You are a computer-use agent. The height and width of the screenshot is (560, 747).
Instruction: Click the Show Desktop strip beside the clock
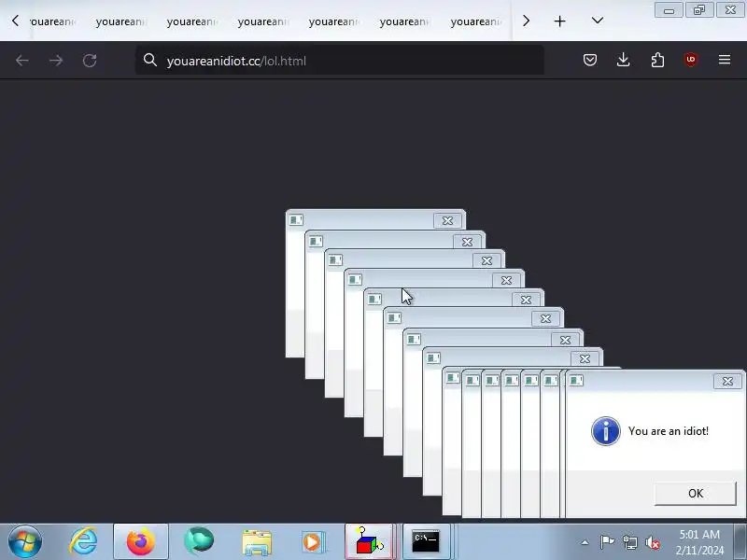[x=740, y=542]
